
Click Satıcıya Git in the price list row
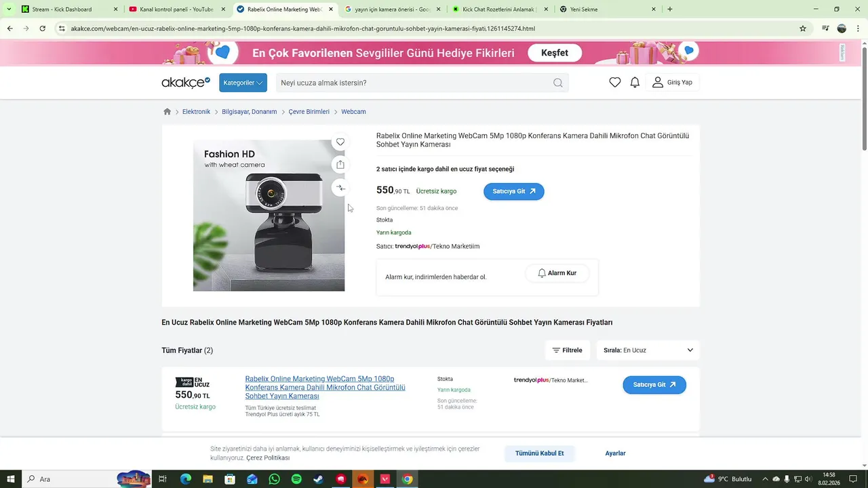coord(654,385)
